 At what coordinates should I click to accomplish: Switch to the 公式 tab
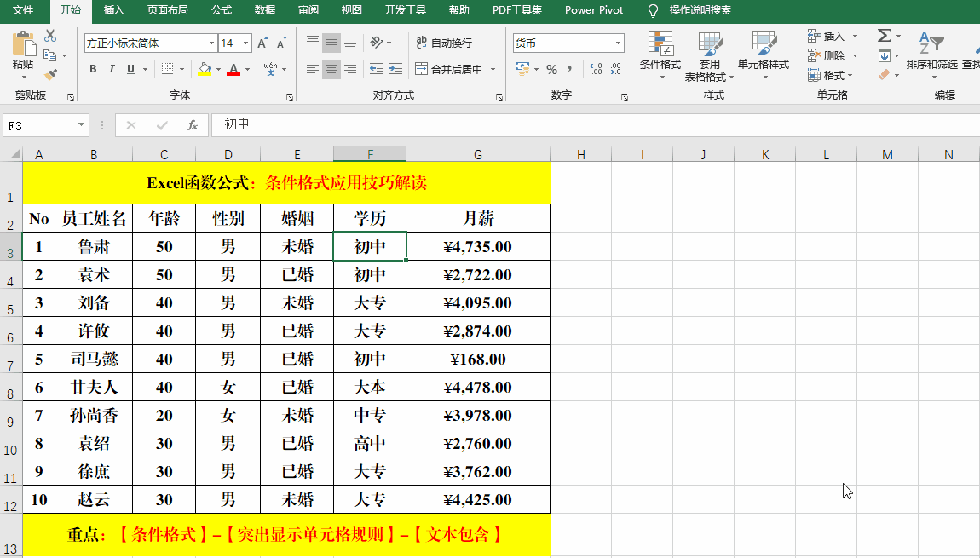coord(222,10)
